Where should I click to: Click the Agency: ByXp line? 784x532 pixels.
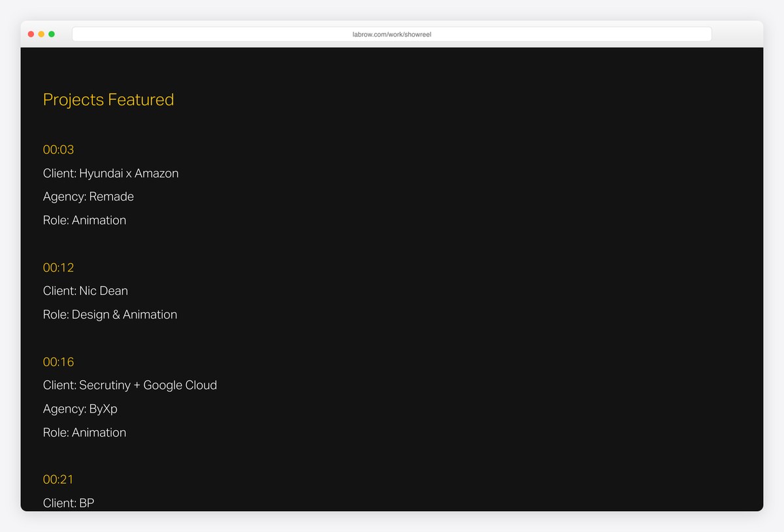click(x=80, y=409)
